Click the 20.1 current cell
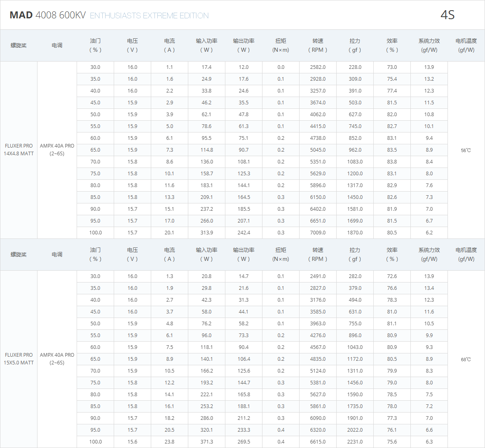This screenshot has height=448, width=485. (x=170, y=233)
